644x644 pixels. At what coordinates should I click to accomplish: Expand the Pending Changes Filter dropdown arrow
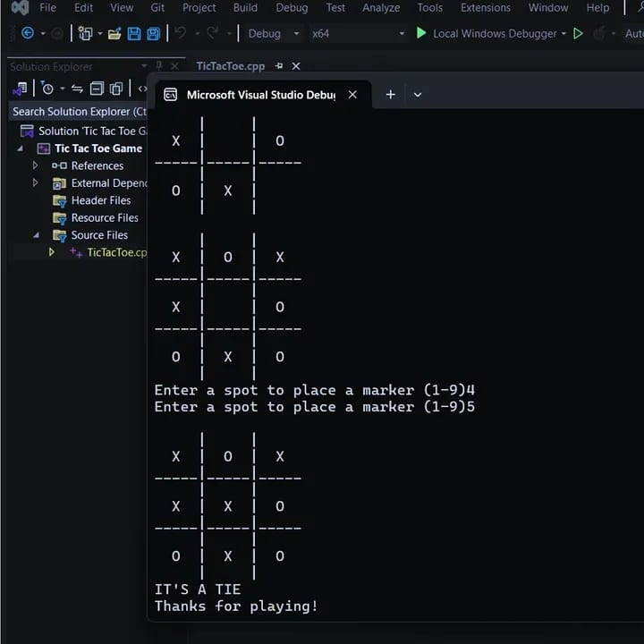[x=63, y=89]
